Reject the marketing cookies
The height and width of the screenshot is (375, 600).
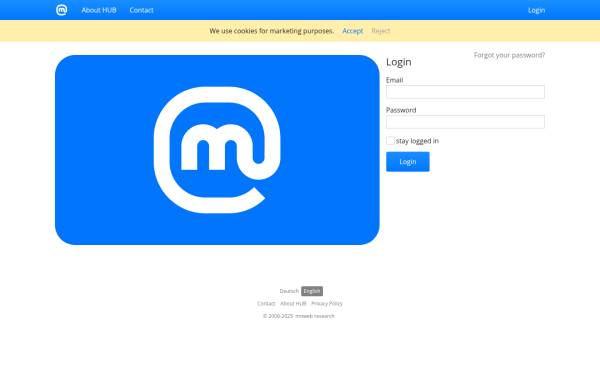[x=381, y=31]
